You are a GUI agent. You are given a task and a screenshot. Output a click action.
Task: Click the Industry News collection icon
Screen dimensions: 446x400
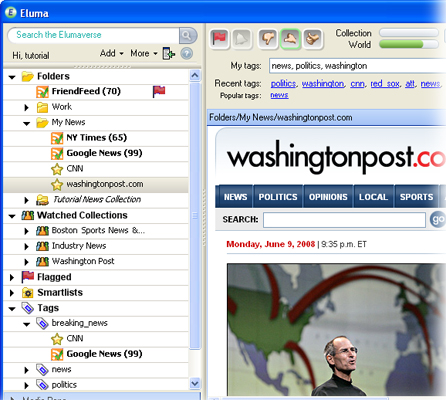coord(42,246)
